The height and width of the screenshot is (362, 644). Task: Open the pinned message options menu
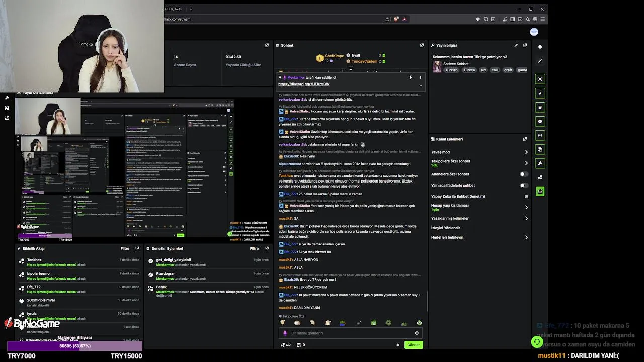click(x=420, y=78)
